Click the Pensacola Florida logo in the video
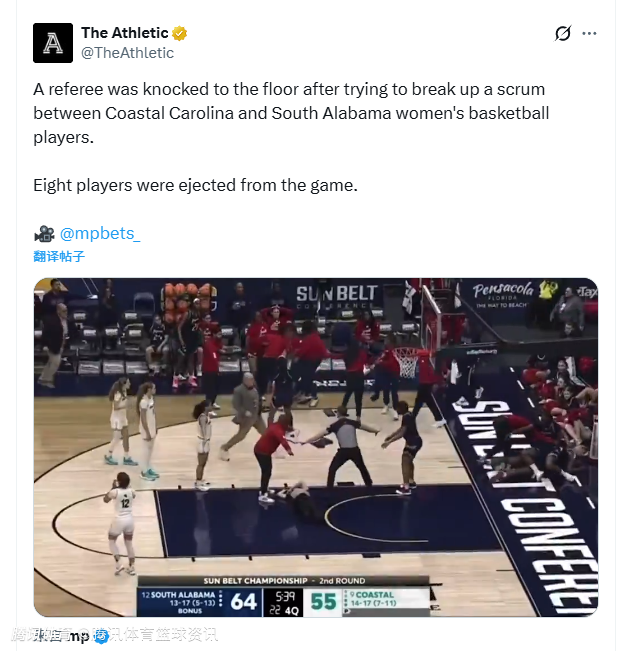 503,294
